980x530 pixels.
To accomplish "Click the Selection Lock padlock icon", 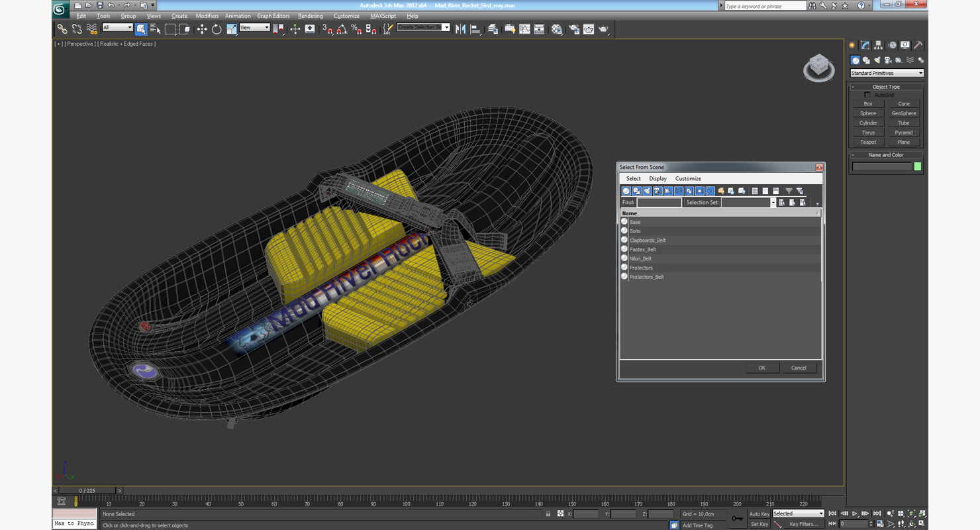I will pos(548,514).
